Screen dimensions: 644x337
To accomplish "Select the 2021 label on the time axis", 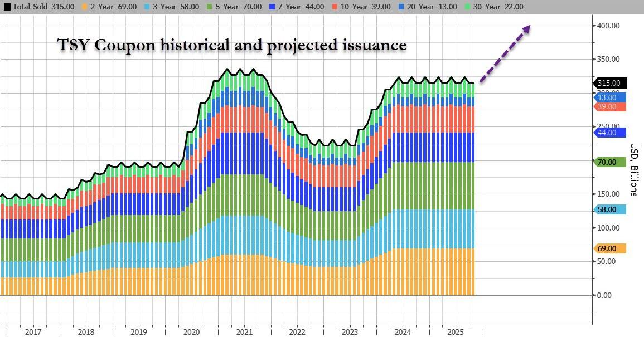I will point(244,331).
